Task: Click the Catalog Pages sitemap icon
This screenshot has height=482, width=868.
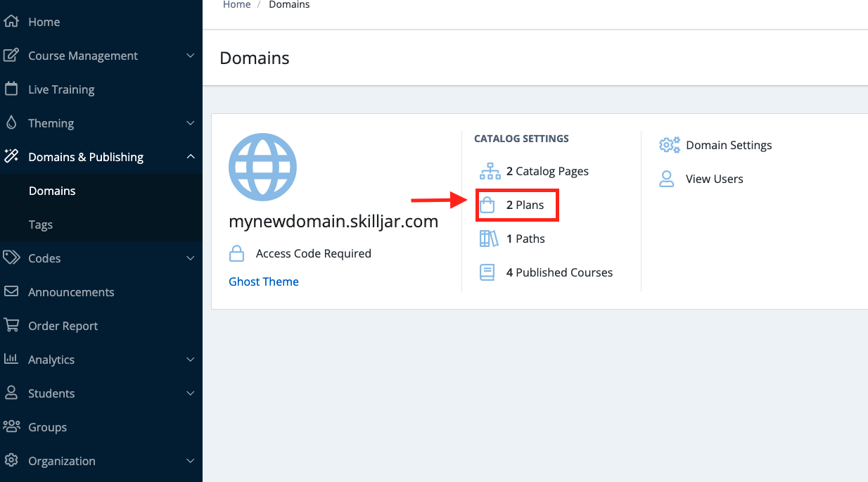Action: click(489, 171)
